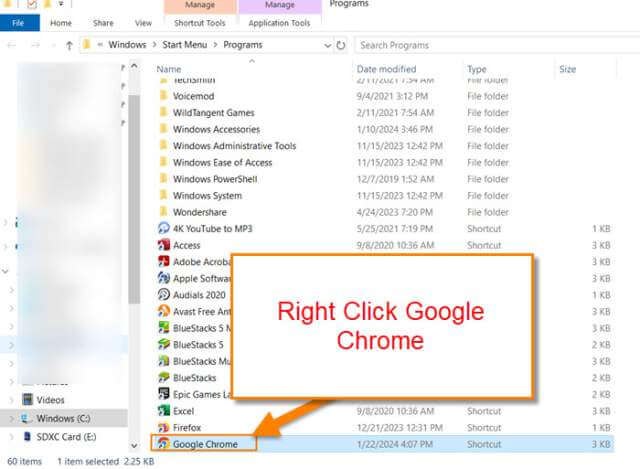The image size is (640, 469).
Task: Click the Wondershare folder name
Action: (200, 212)
